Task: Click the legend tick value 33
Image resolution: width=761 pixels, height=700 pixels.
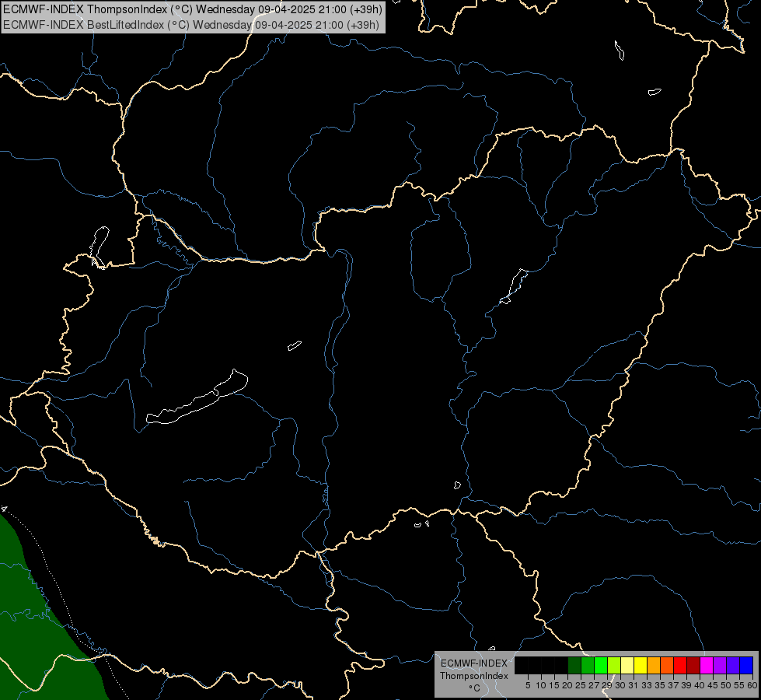Action: click(x=647, y=685)
